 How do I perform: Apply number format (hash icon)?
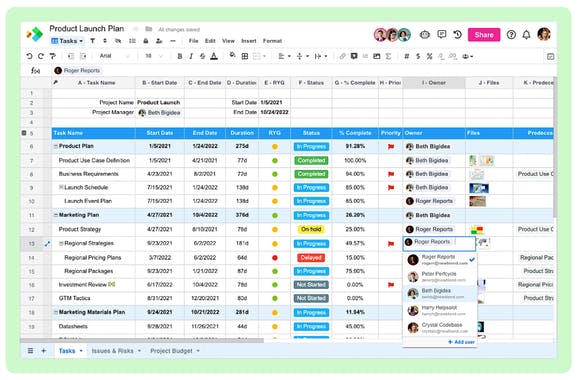pos(407,56)
